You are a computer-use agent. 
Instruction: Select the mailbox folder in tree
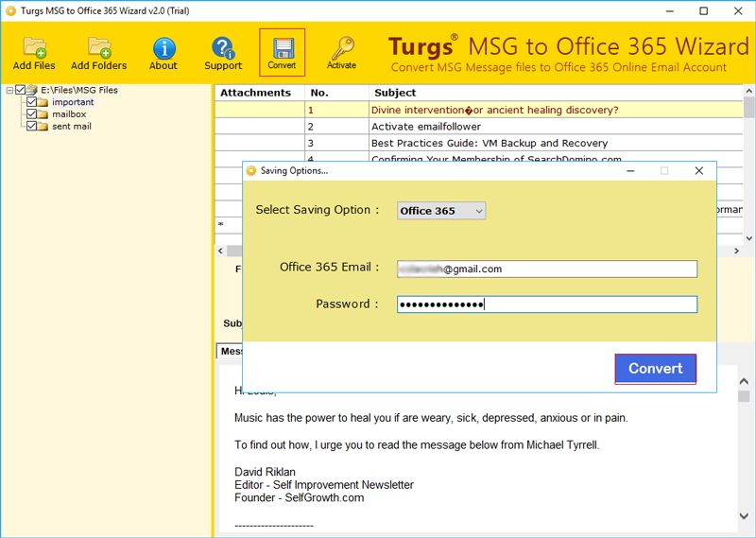[69, 114]
